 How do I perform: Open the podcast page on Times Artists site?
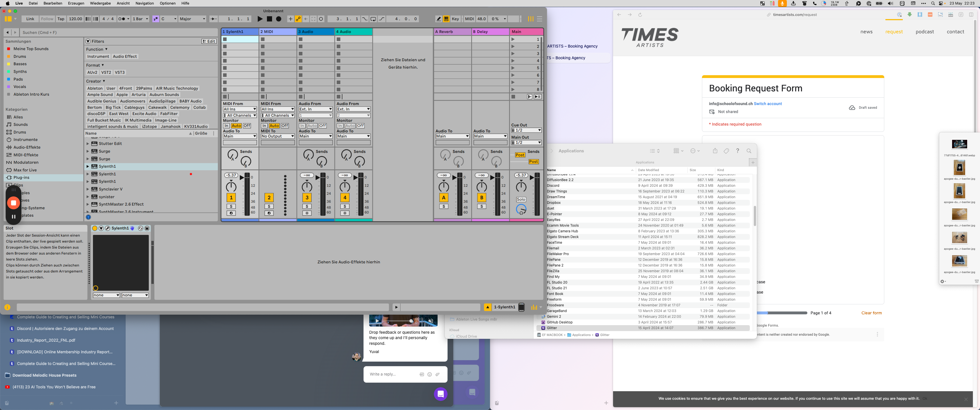click(x=924, y=32)
